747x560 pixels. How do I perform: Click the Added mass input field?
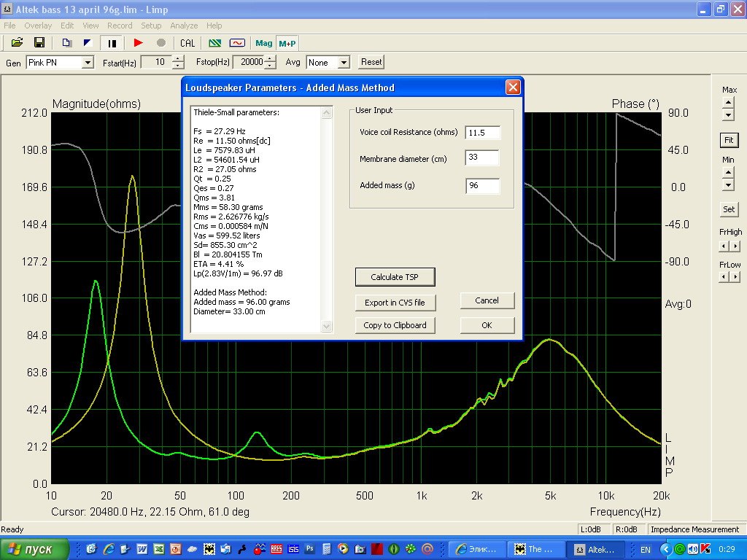click(482, 186)
